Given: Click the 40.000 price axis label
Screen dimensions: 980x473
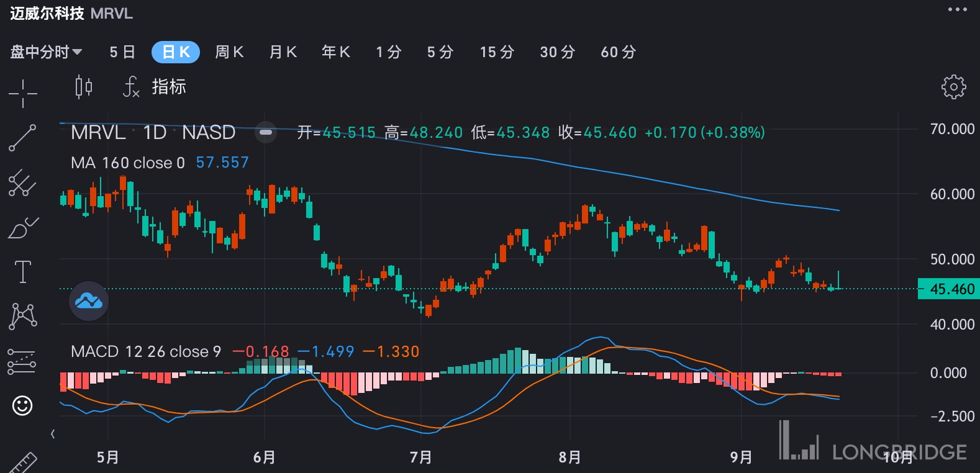Looking at the screenshot, I should click(x=952, y=325).
